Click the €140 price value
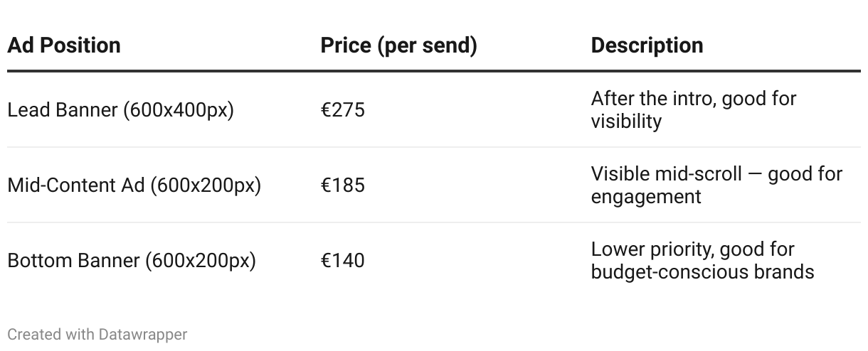The width and height of the screenshot is (868, 351). click(342, 261)
